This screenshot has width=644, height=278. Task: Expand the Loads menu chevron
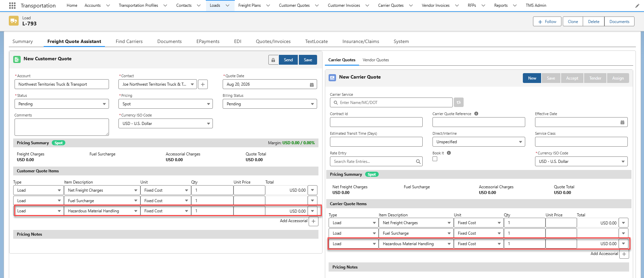pyautogui.click(x=227, y=6)
